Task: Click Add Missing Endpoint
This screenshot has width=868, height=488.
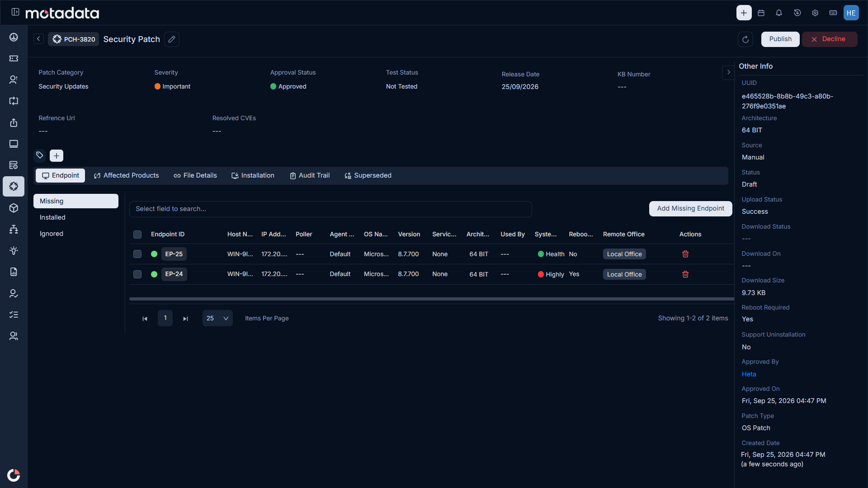Action: (690, 208)
